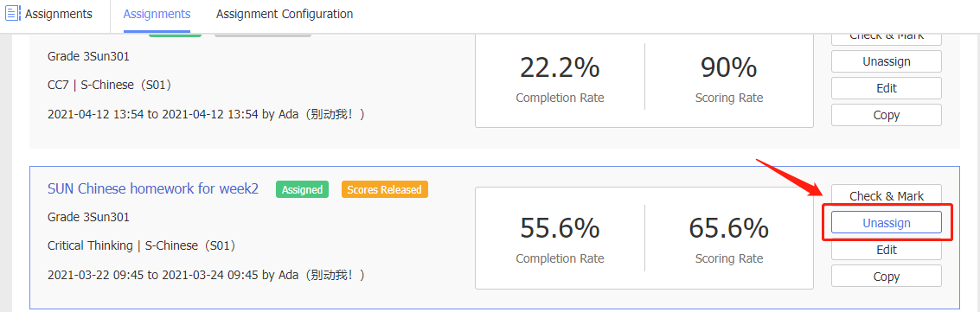Image resolution: width=980 pixels, height=312 pixels.
Task: Open SUN Chinese homework for week2 link
Action: [x=153, y=189]
